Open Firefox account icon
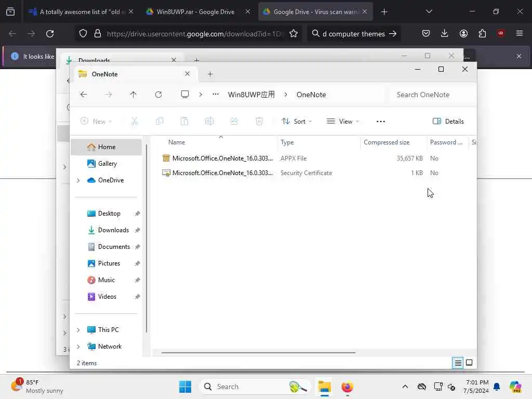Viewport: 532px width, 399px height. tap(463, 33)
